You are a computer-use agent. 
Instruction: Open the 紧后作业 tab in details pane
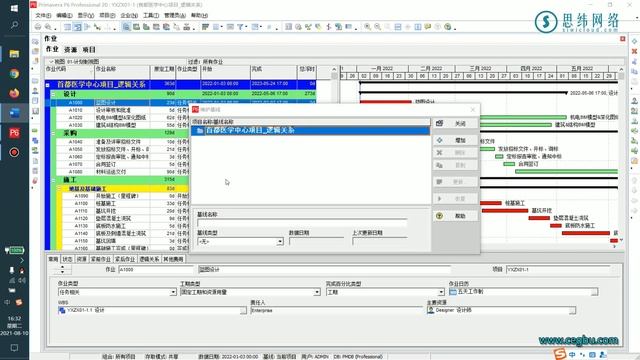[x=125, y=259]
